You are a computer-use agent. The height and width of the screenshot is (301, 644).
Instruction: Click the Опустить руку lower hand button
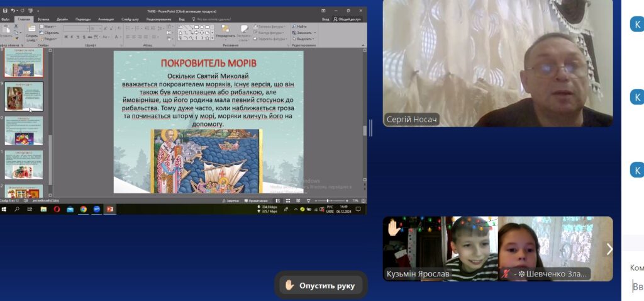tap(321, 285)
